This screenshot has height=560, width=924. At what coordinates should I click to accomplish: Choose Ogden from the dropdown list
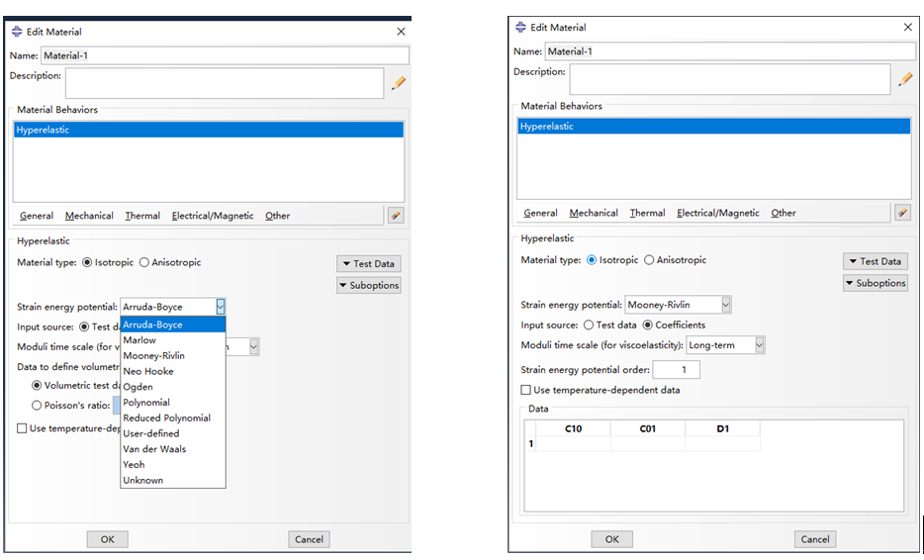[173, 387]
